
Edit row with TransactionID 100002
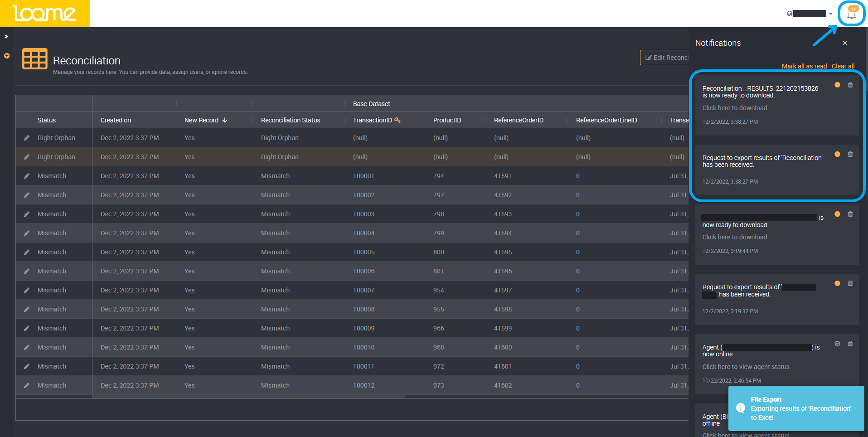(x=27, y=195)
